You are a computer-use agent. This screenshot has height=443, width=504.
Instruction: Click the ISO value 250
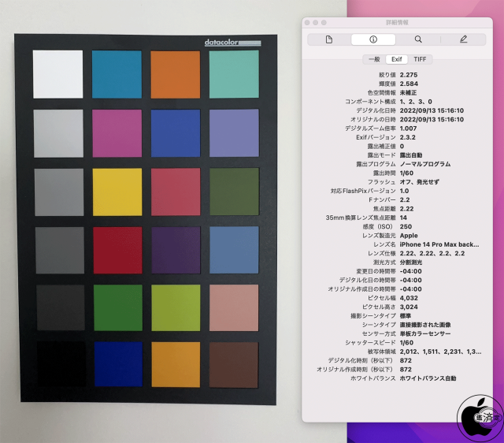(x=406, y=227)
